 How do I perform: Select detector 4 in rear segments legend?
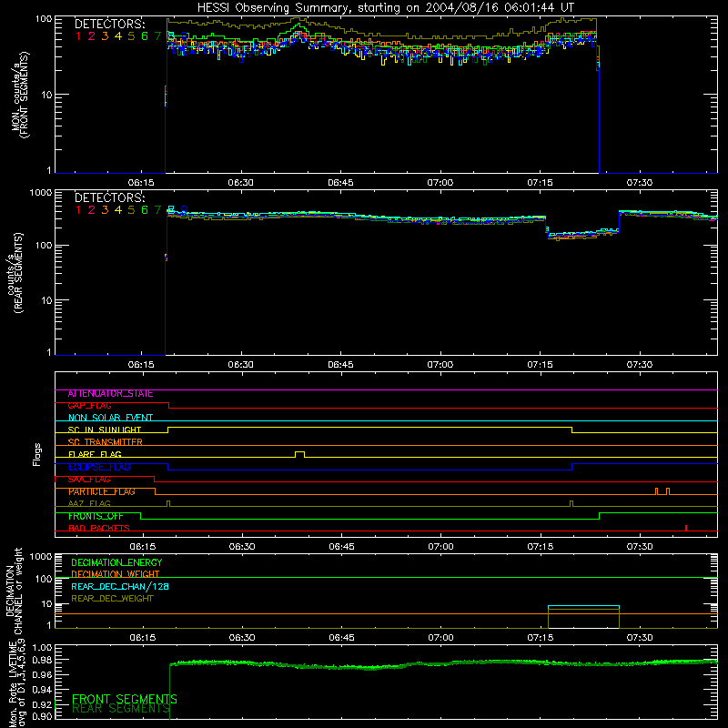(x=118, y=210)
